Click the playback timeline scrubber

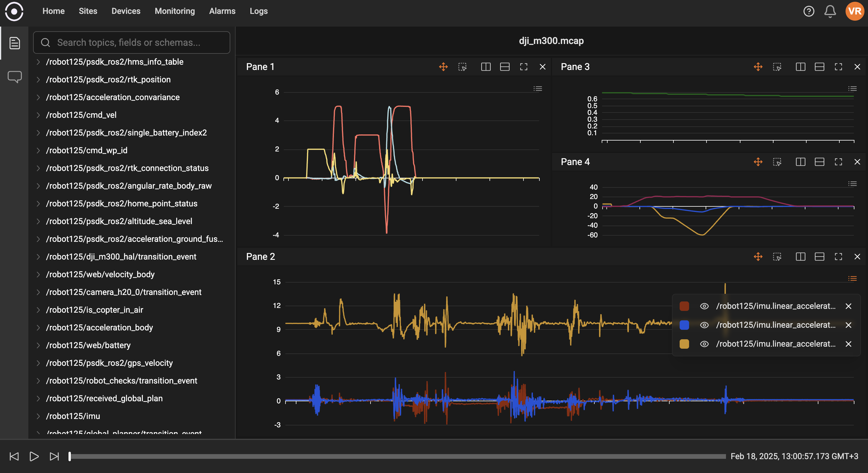tap(404, 456)
